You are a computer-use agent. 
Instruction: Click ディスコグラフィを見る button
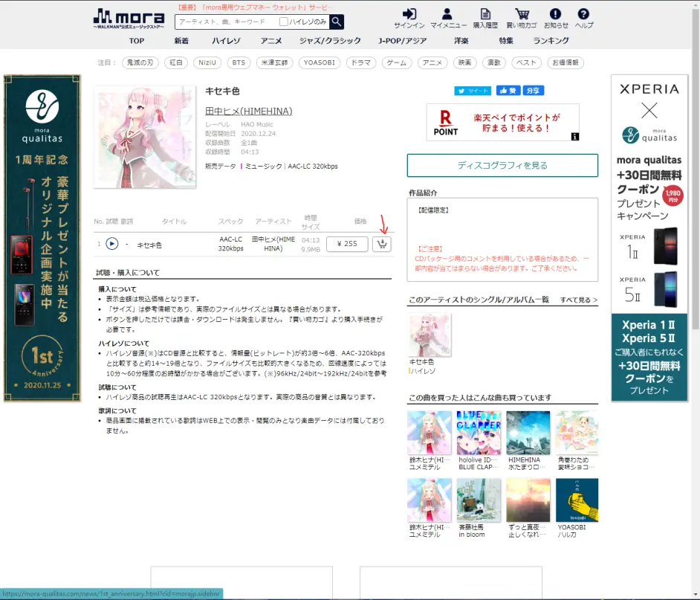pos(502,165)
